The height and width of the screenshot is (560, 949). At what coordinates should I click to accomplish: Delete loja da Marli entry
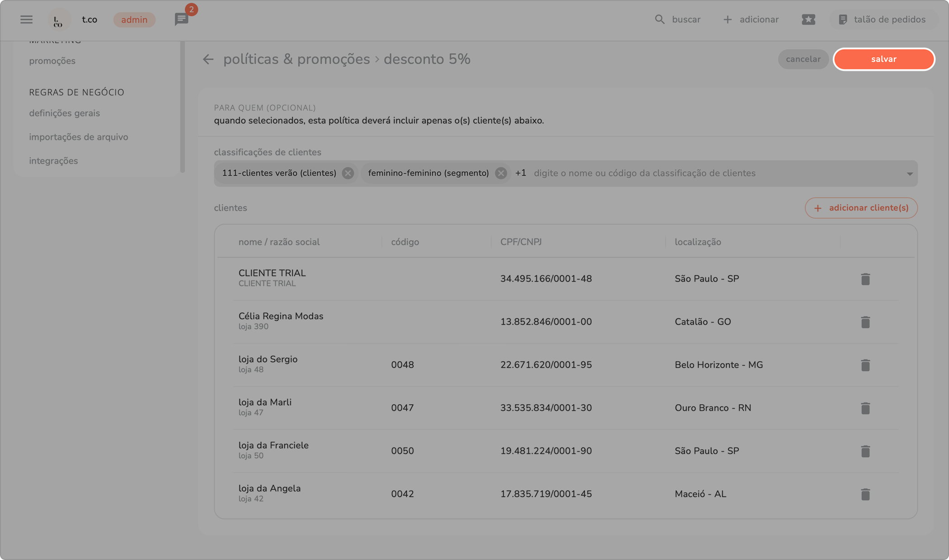(x=865, y=408)
